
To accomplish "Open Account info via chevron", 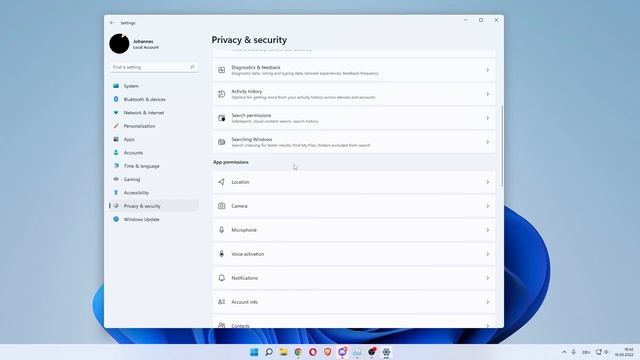I will (487, 302).
